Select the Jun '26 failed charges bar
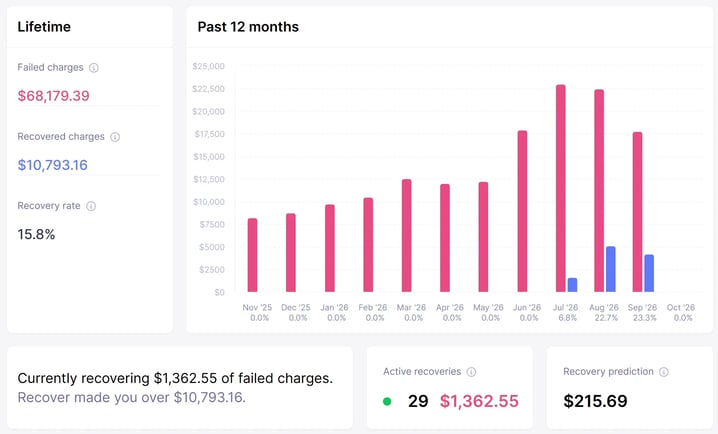The width and height of the screenshot is (718, 434). pos(522,211)
